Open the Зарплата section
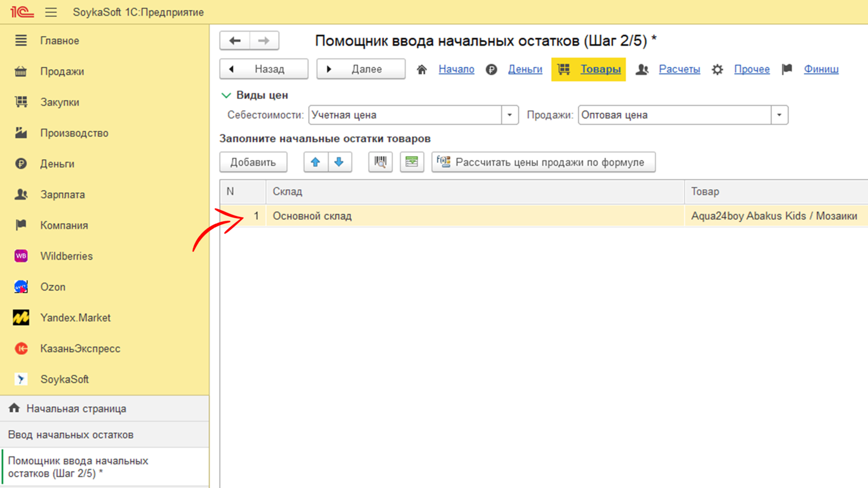Screen dimensions: 868x488 [x=63, y=194]
